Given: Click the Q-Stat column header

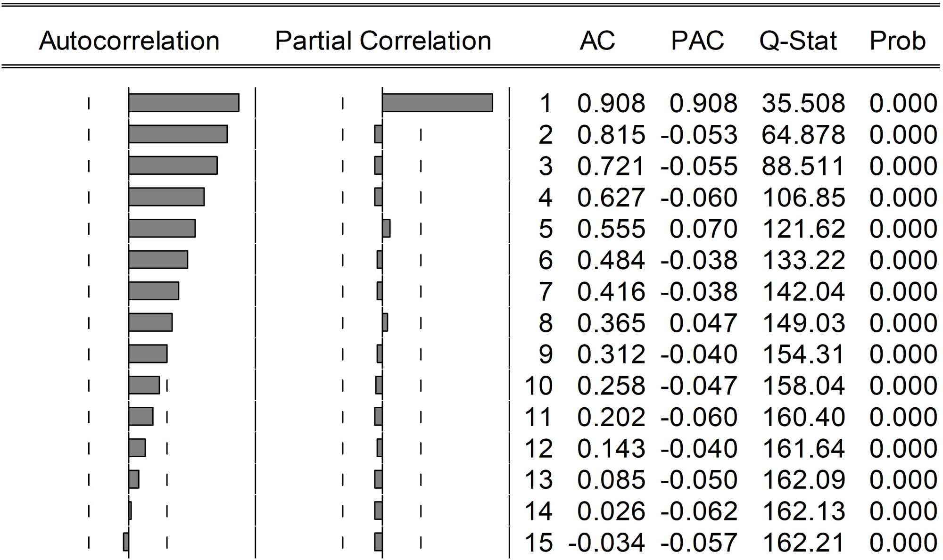Looking at the screenshot, I should coord(798,41).
